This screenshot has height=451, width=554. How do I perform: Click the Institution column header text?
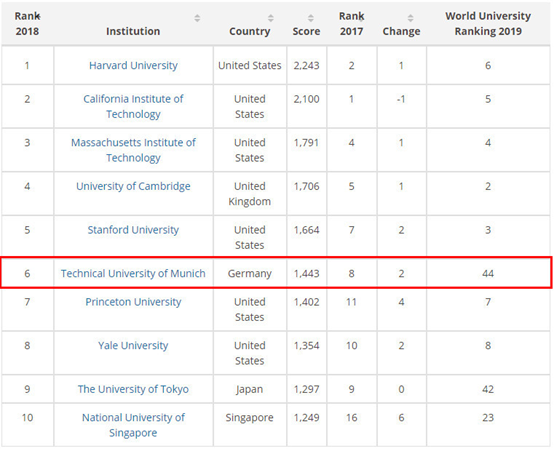coord(133,31)
